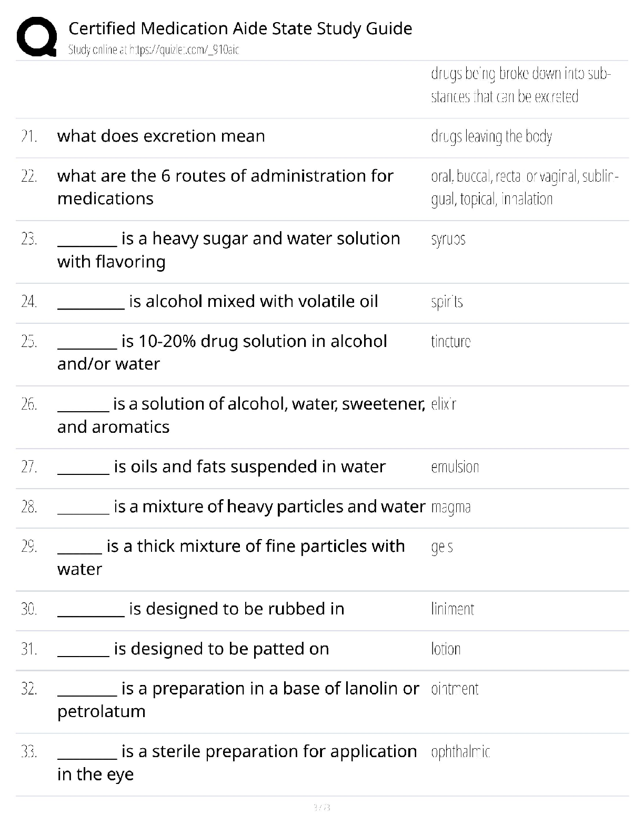This screenshot has height=834, width=644.
Task: Click the 'elixir' answer
Action: click(x=444, y=404)
